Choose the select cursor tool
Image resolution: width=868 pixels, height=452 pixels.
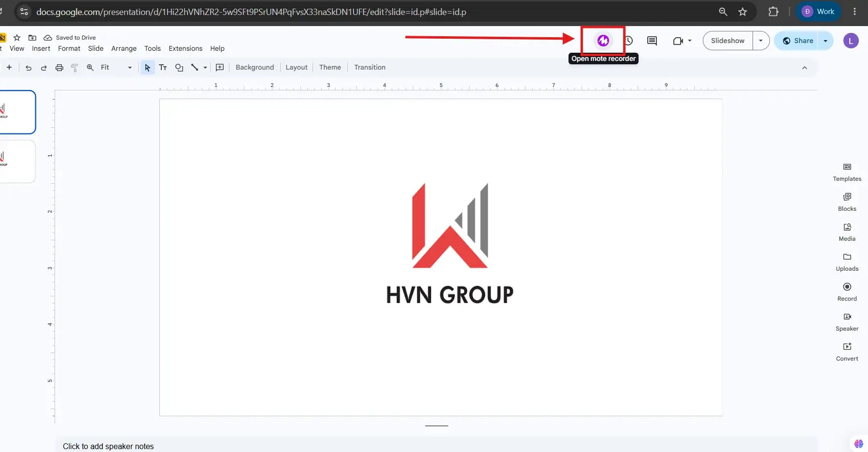(x=147, y=68)
